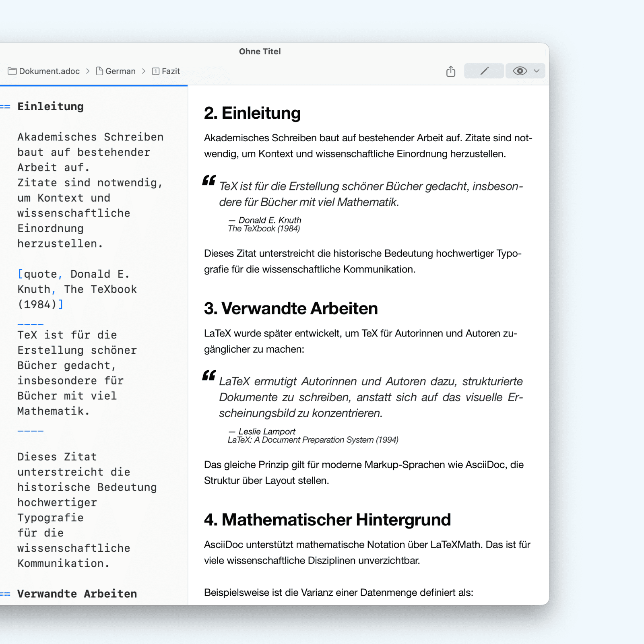The image size is (644, 644).
Task: Expand breadcrumb chevron after German
Action: click(x=144, y=71)
